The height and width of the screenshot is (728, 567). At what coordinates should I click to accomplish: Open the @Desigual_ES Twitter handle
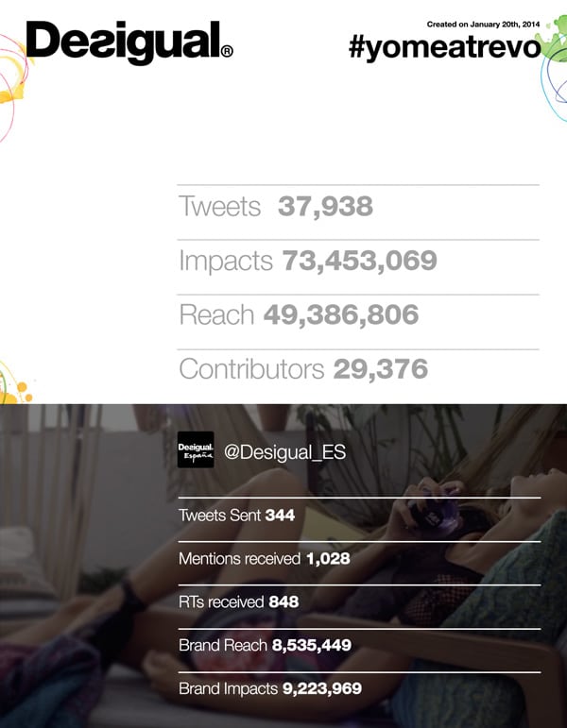(x=284, y=452)
